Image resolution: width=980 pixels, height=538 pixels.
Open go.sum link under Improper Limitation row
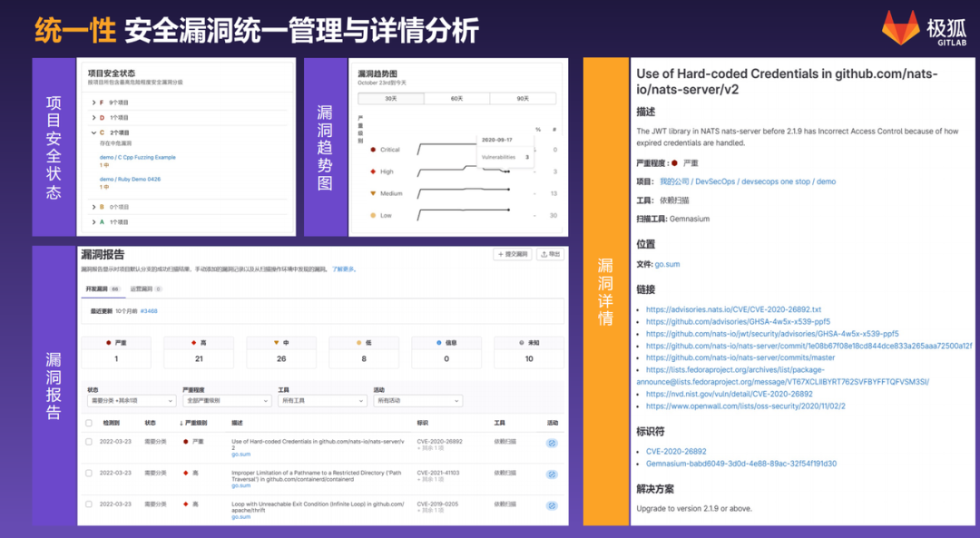pos(240,485)
